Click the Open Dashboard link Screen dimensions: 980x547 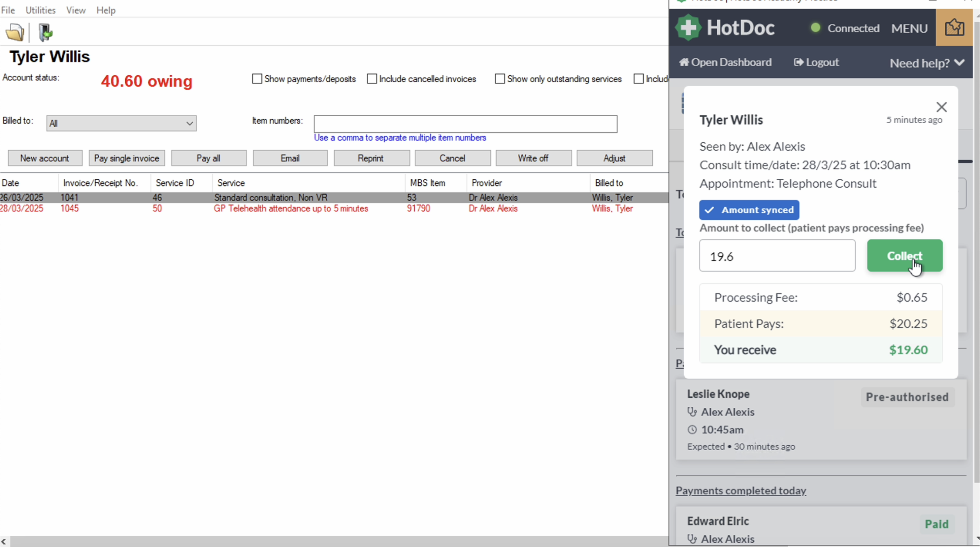click(725, 62)
